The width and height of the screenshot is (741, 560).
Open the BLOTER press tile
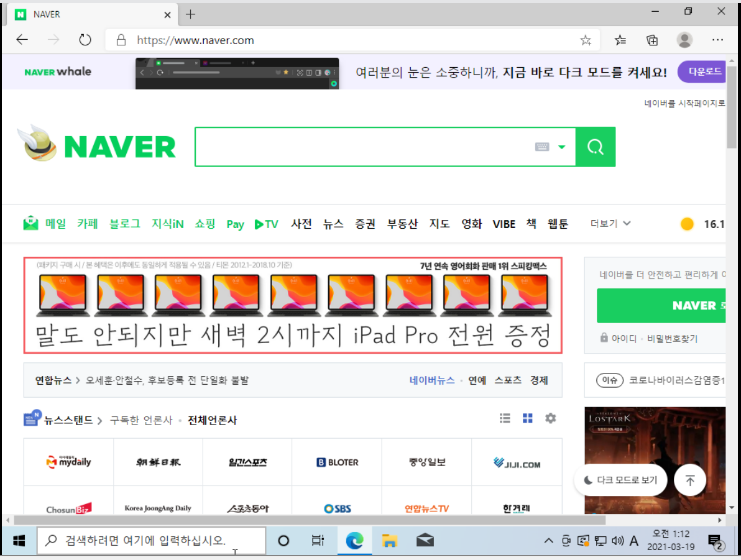[x=337, y=462]
